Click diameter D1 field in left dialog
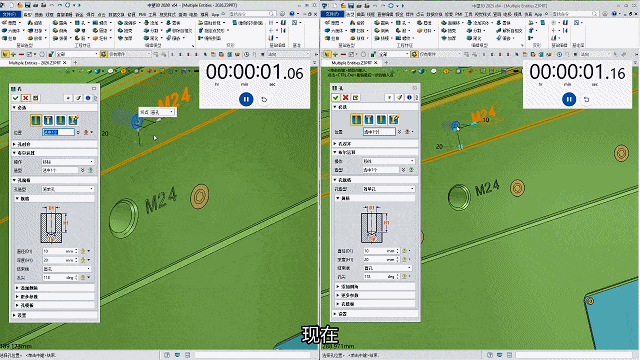The image size is (640, 360). [x=60, y=251]
